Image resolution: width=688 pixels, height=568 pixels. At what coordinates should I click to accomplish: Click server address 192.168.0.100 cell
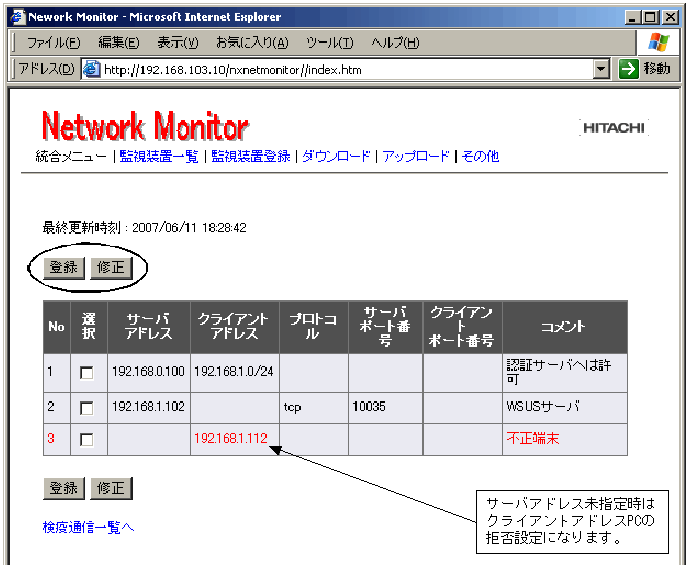coord(148,372)
